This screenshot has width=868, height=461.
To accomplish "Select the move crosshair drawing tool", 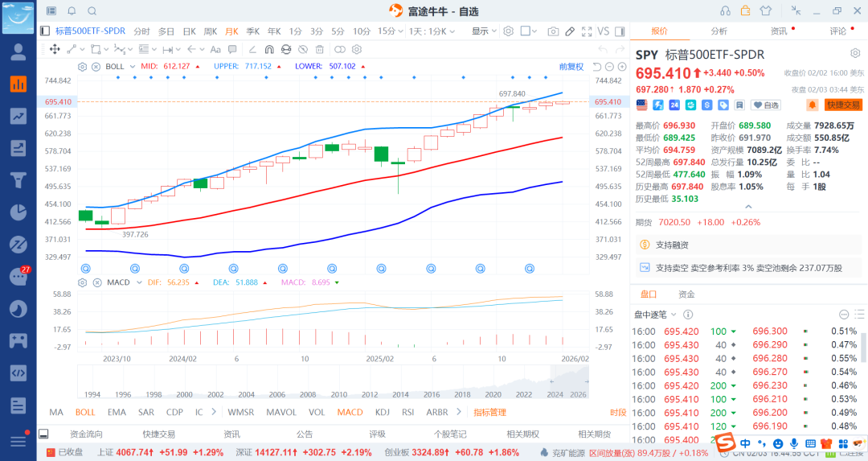I will 55,49.
